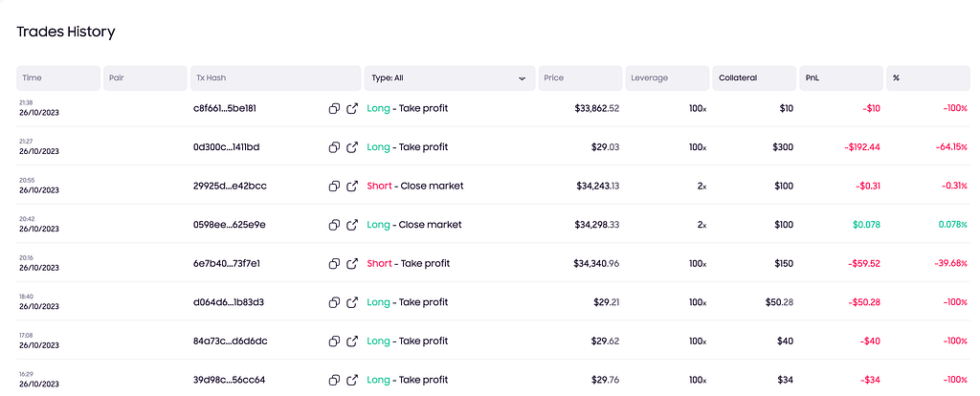Select the Pair column header
Image resolution: width=980 pixels, height=396 pixels.
pos(145,78)
